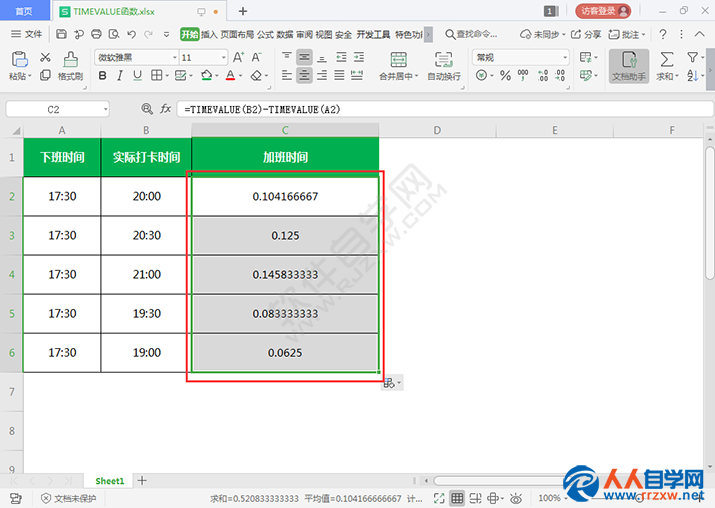Click the Search Commands box
This screenshot has height=508, width=715.
click(x=471, y=34)
